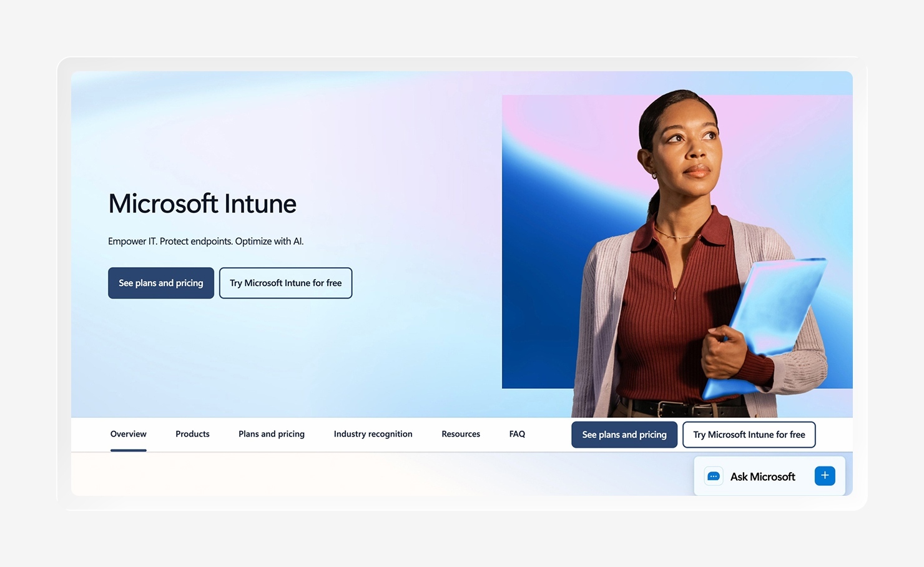Click the Ask Microsoft label
924x567 pixels.
(x=763, y=476)
